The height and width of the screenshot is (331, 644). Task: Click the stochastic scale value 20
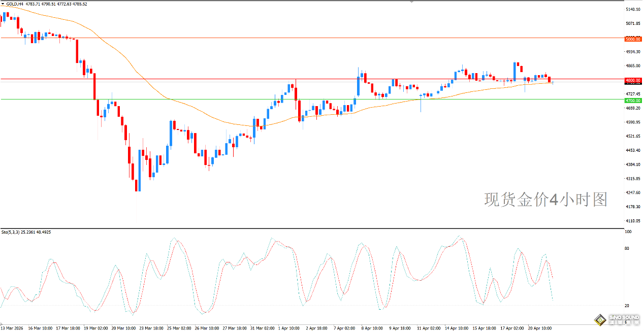pos(628,306)
